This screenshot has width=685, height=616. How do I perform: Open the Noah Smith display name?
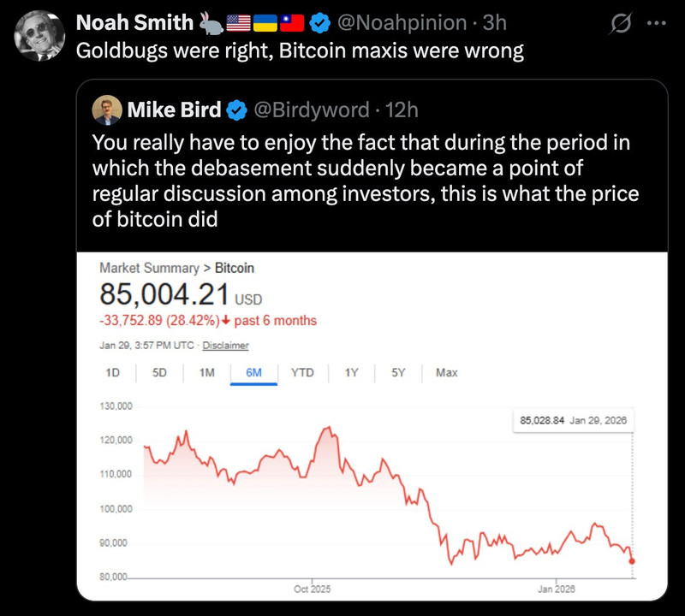(x=134, y=21)
